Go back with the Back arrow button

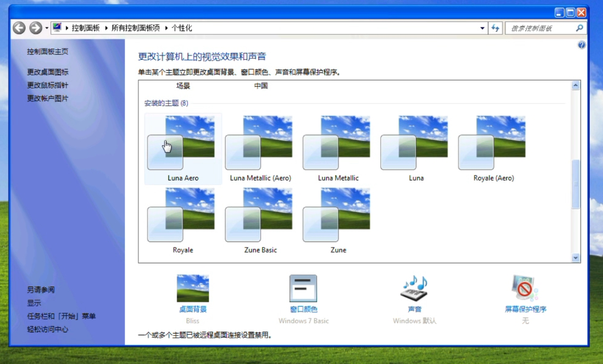19,27
